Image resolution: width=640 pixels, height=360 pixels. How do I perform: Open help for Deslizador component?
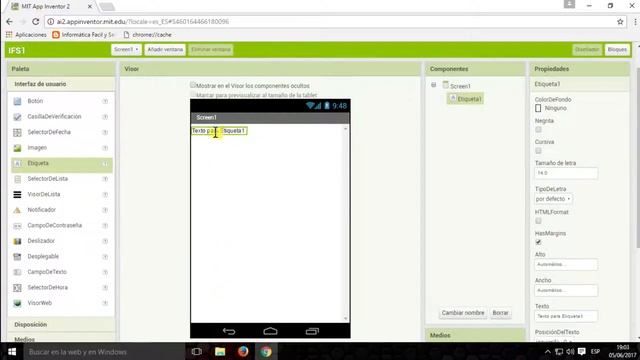tap(105, 241)
